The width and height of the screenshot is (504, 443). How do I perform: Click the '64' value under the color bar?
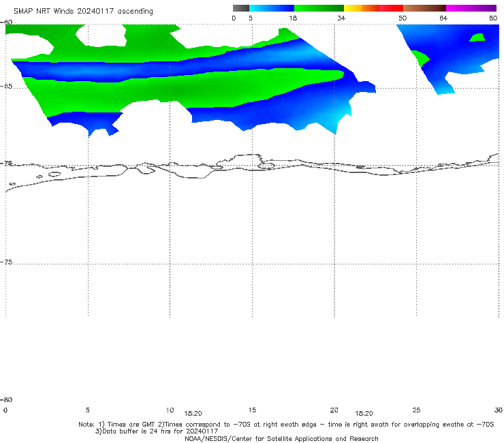click(x=443, y=18)
